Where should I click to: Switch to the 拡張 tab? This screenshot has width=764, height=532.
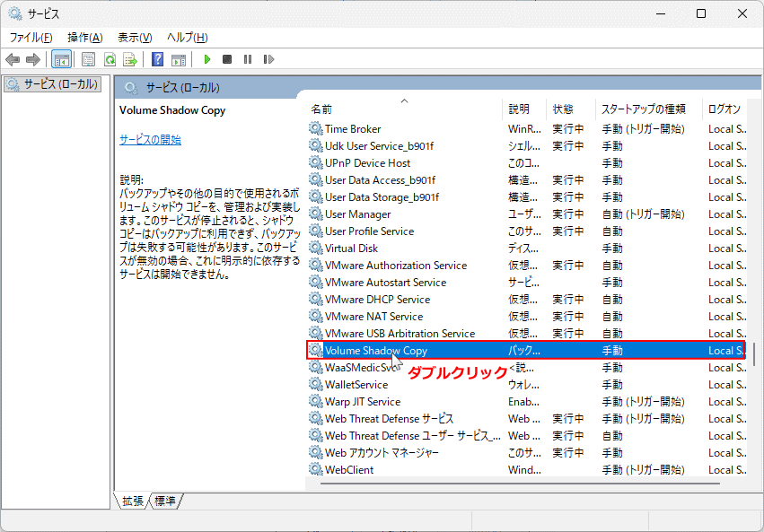click(131, 501)
